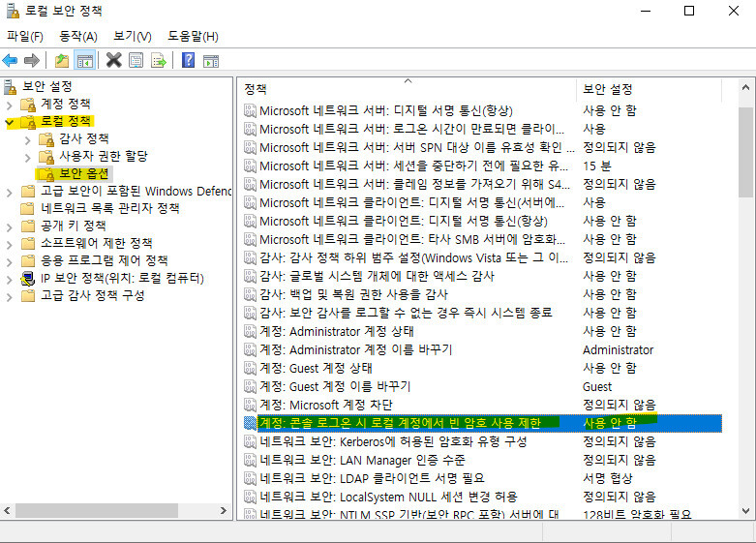Expand the 계정 정책 node
The width and height of the screenshot is (756, 543).
coord(9,105)
